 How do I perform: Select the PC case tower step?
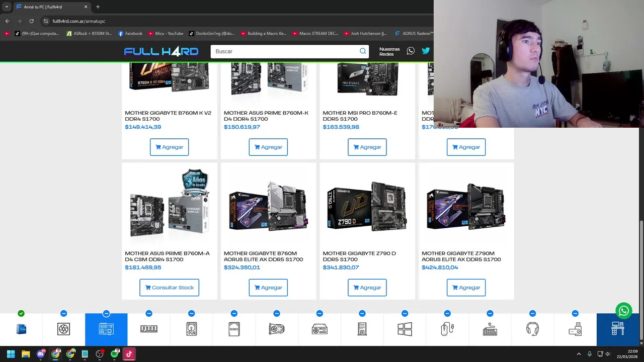(x=362, y=329)
